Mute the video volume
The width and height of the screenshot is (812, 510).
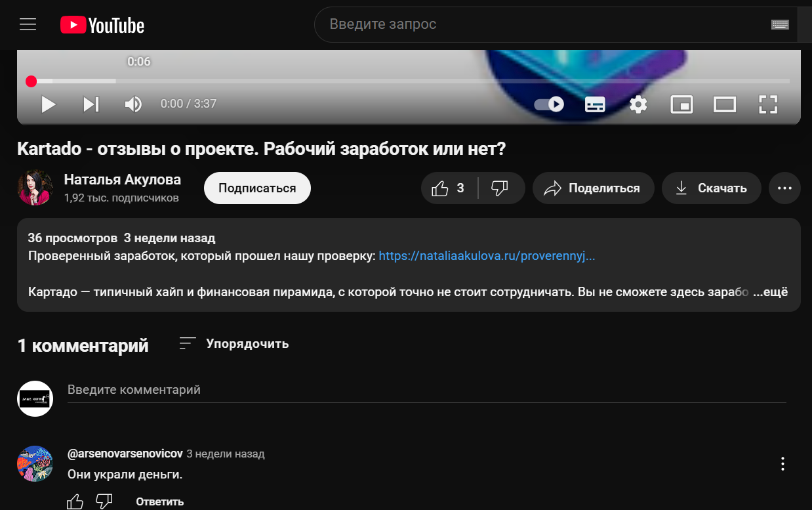pos(133,104)
